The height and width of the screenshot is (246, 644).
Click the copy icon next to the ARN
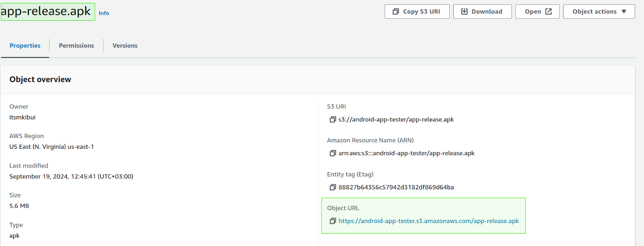pos(332,153)
